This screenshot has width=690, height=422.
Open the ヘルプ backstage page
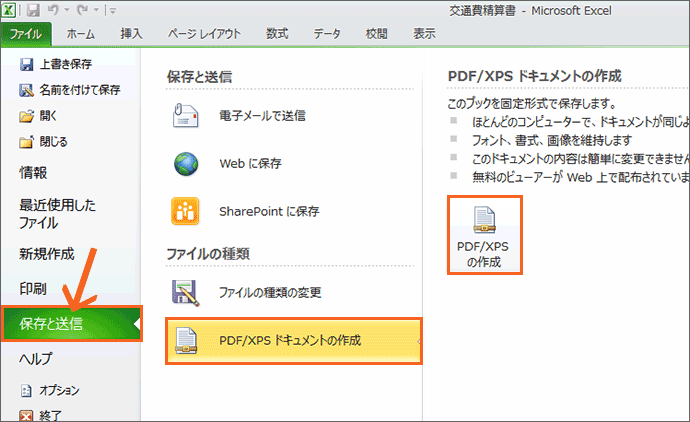click(35, 359)
